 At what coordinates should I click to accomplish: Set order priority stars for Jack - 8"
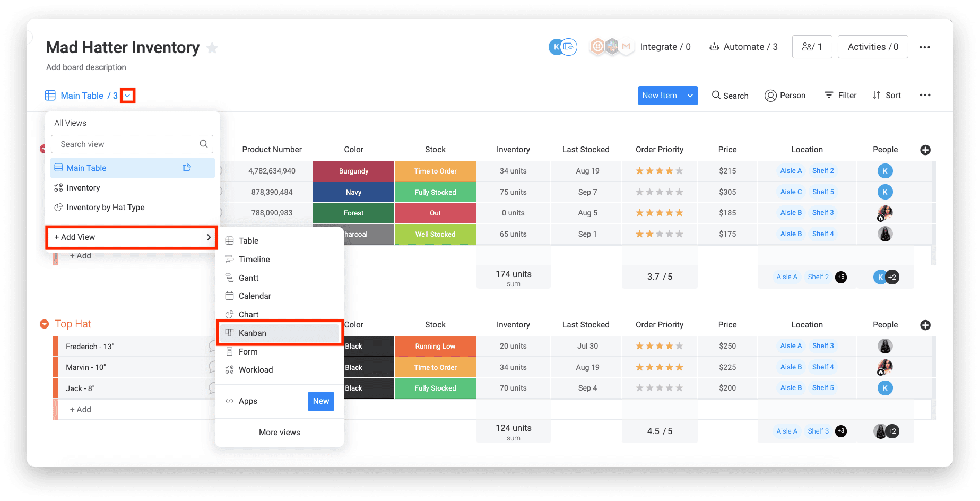pos(659,388)
